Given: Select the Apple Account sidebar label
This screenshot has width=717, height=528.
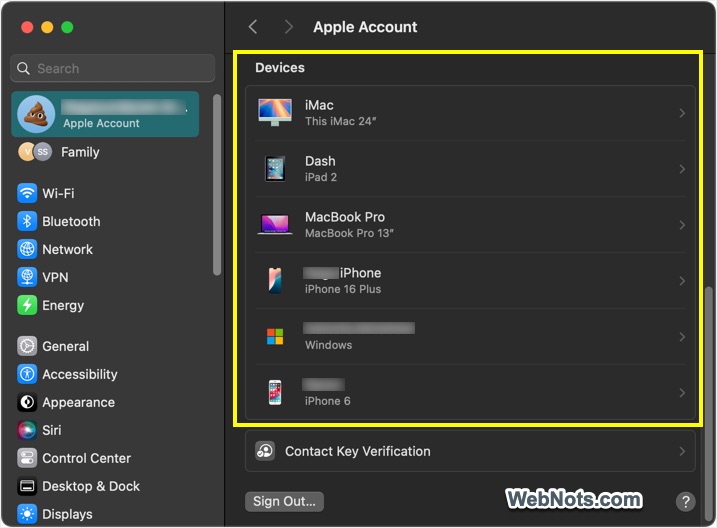Looking at the screenshot, I should pos(101,123).
